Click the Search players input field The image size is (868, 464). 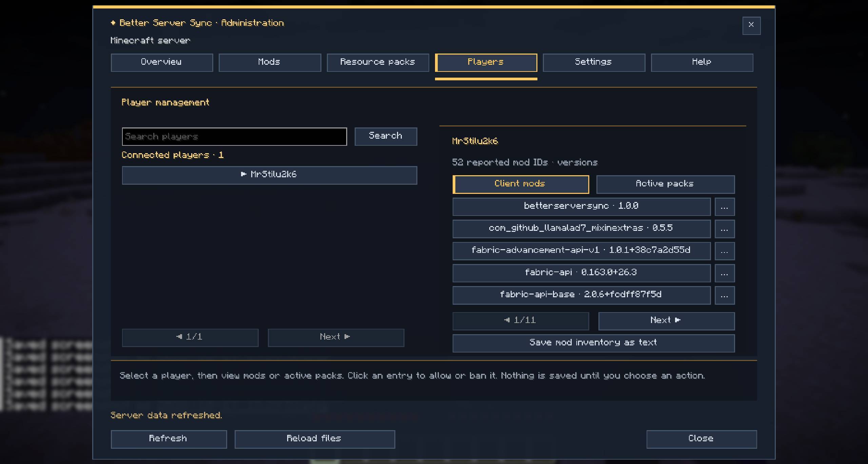pos(234,137)
